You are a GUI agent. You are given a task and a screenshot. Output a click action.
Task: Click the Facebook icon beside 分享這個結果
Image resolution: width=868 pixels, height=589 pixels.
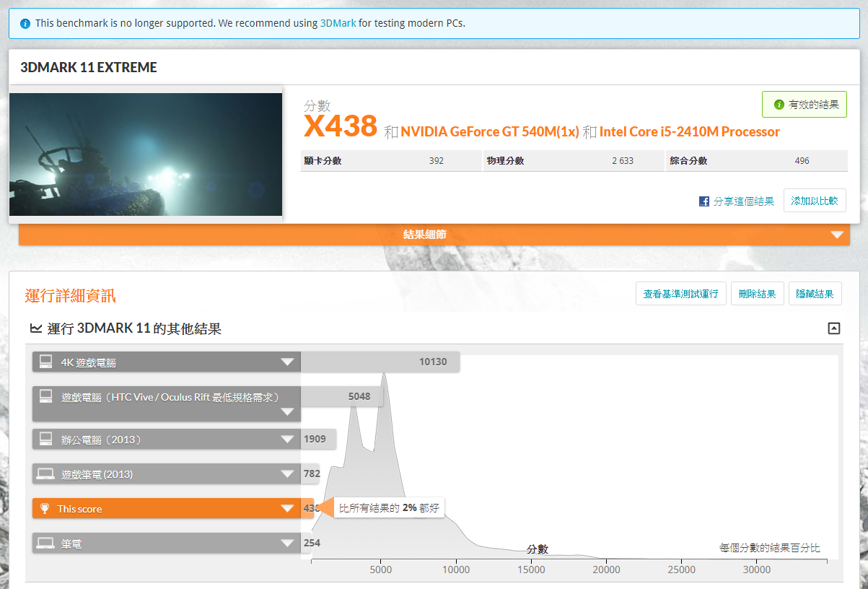click(704, 201)
